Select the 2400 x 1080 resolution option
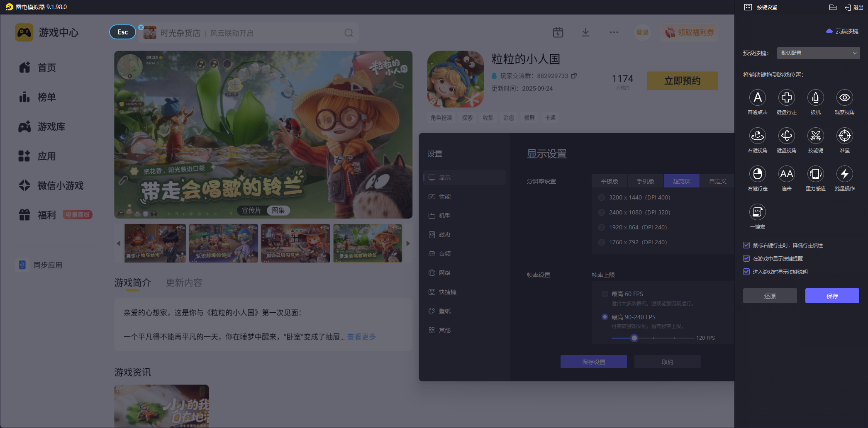The height and width of the screenshot is (428, 868). (x=601, y=212)
